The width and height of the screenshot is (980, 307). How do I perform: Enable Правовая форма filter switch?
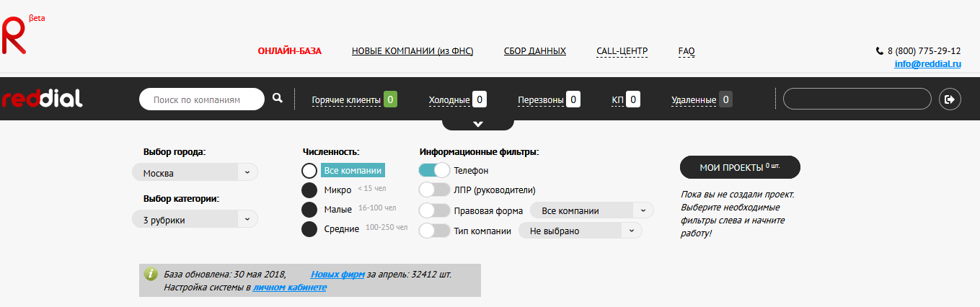click(x=434, y=210)
